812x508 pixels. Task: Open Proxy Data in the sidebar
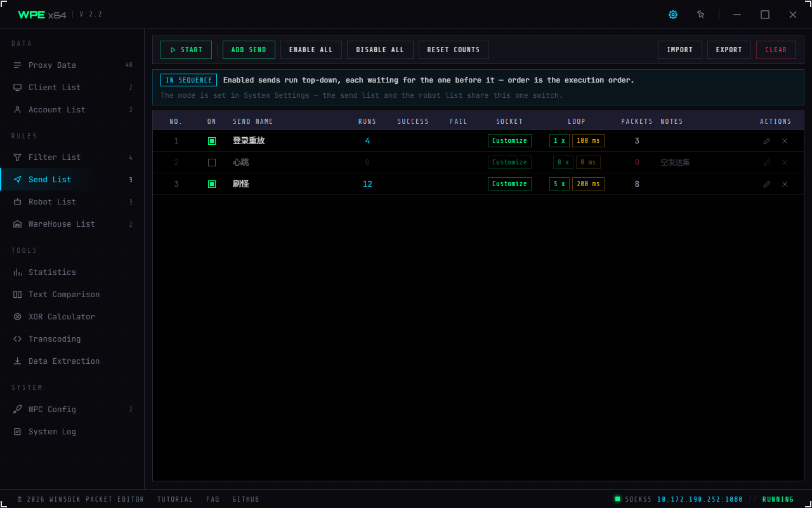point(72,65)
